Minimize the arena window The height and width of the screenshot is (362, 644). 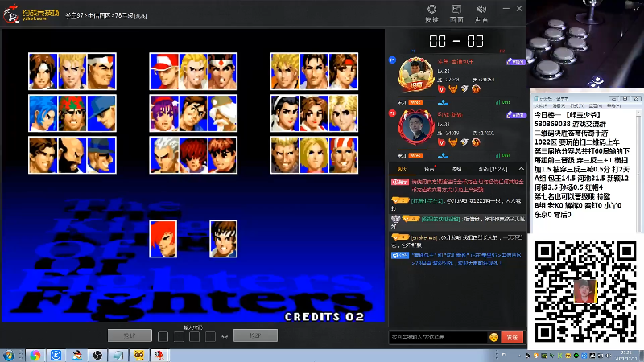pos(506,8)
